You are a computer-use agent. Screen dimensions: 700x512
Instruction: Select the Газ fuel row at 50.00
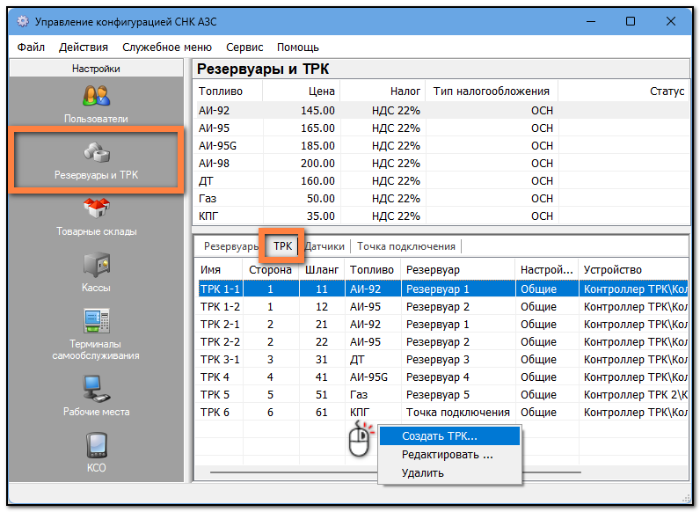click(x=442, y=198)
